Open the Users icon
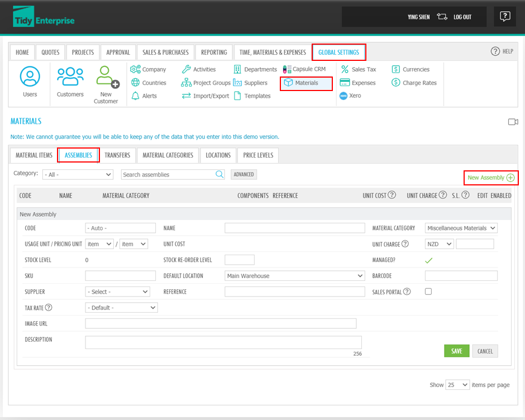 [30, 77]
